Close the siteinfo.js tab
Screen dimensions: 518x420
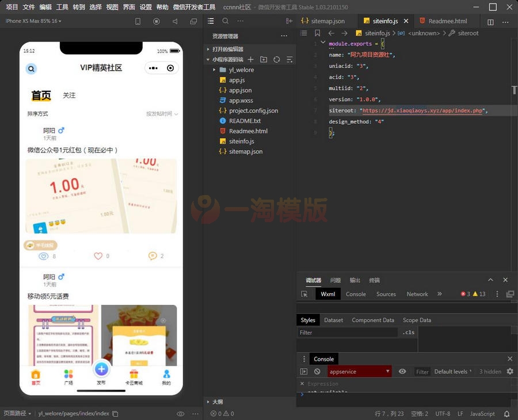pos(406,21)
